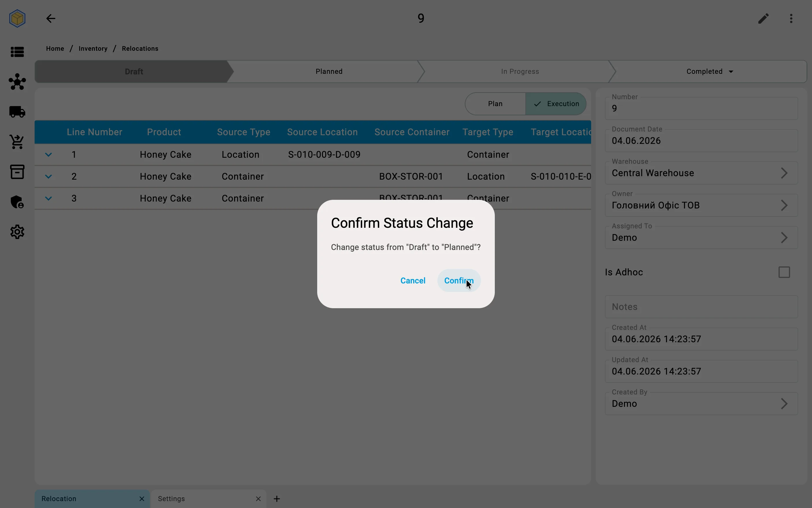Viewport: 812px width, 508px height.
Task: Open the settings gear sidebar icon
Action: pos(17,232)
